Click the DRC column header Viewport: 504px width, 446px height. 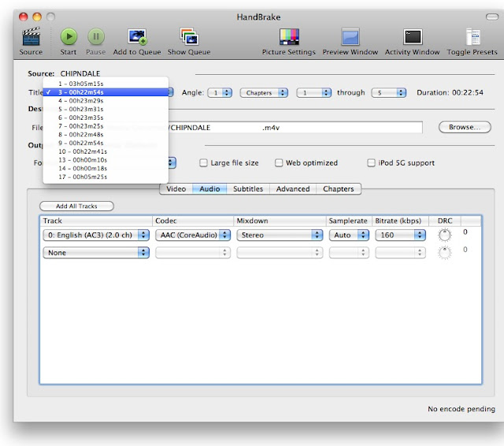pos(445,221)
